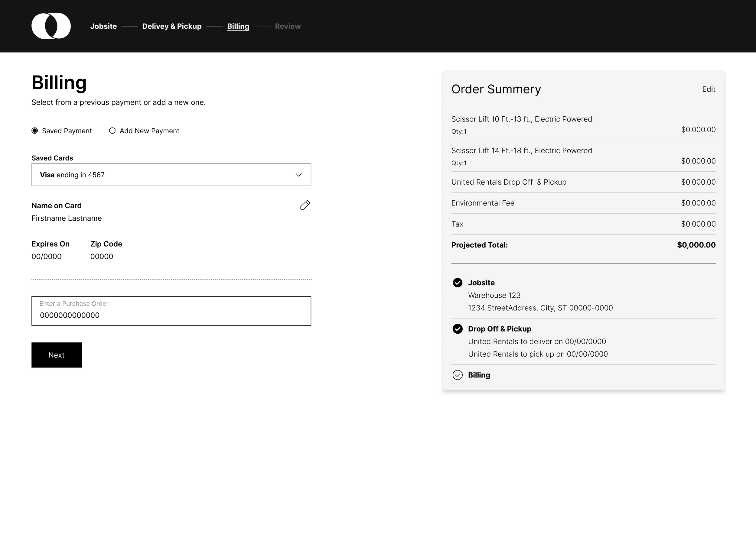The width and height of the screenshot is (756, 537).
Task: Click the pencil icon beside Name on Card
Action: [x=305, y=205]
